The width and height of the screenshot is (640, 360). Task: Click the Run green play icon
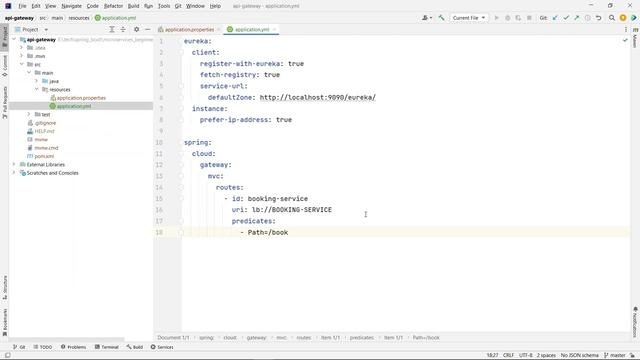pos(497,18)
